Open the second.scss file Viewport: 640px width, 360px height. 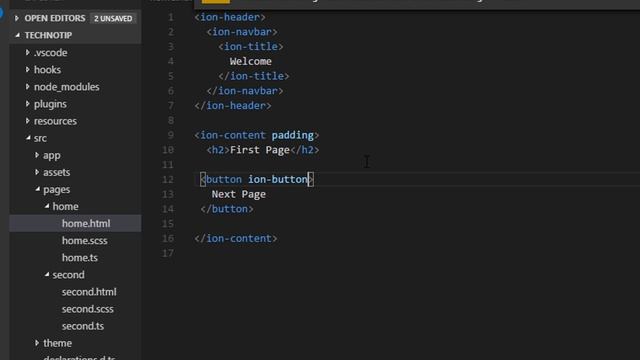click(x=88, y=309)
